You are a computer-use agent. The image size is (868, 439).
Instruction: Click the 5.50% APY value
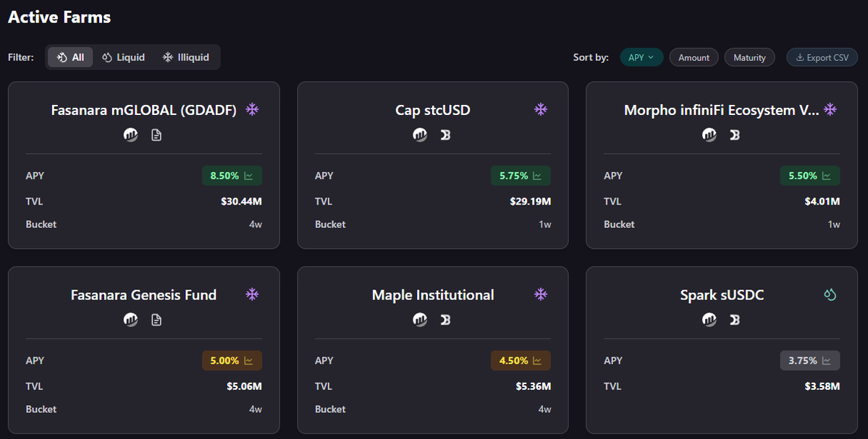(803, 176)
